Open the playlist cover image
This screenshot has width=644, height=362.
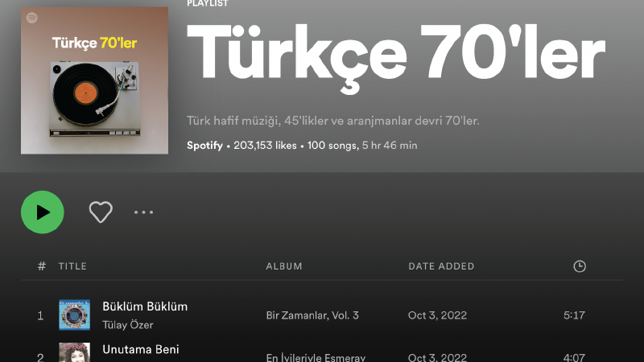pyautogui.click(x=94, y=80)
